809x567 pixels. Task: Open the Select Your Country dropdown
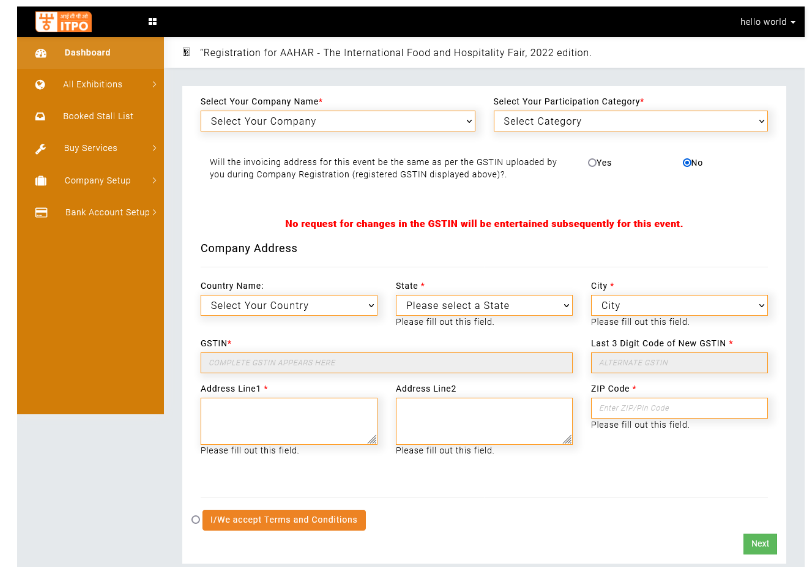289,305
